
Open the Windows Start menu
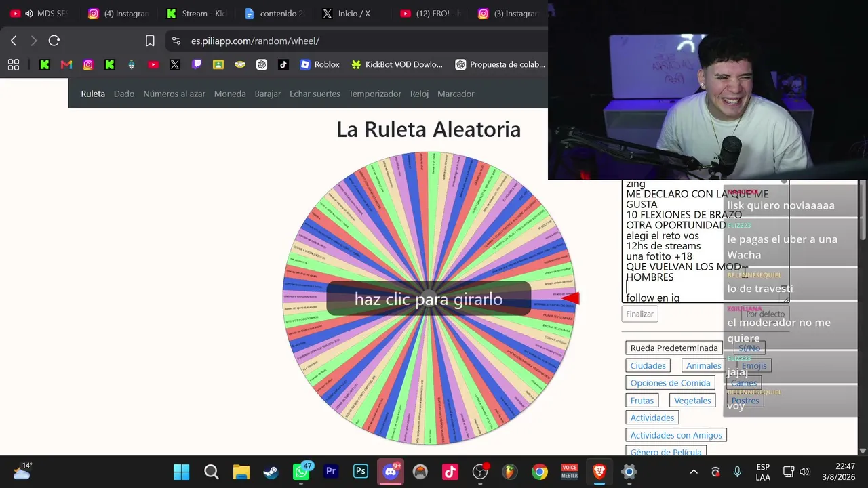click(182, 472)
